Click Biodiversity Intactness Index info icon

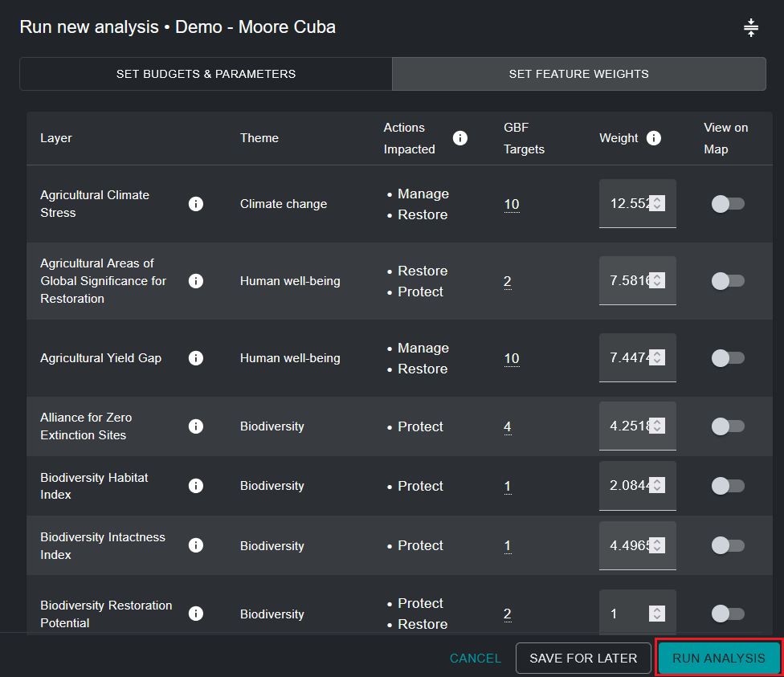(195, 545)
